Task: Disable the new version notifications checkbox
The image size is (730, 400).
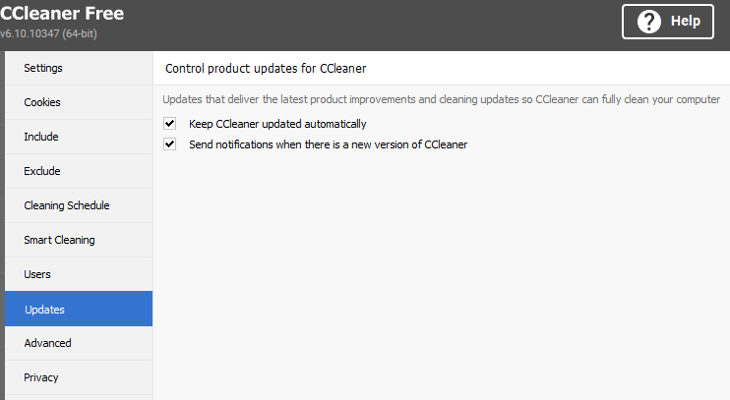Action: point(169,144)
